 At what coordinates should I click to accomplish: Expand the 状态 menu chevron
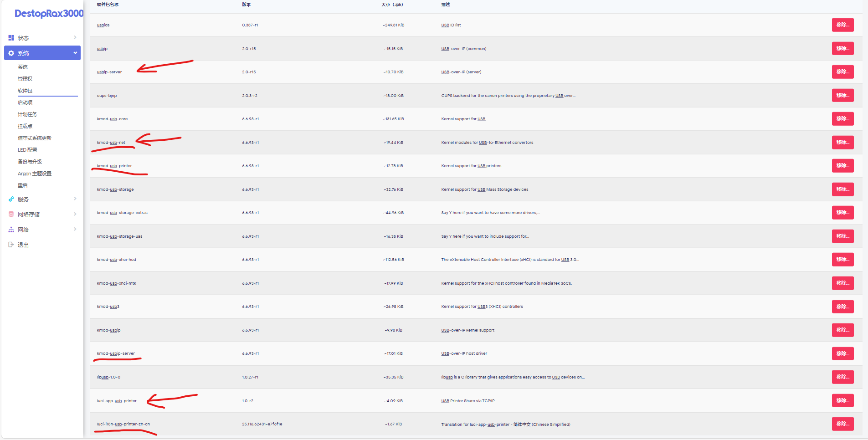coord(75,37)
